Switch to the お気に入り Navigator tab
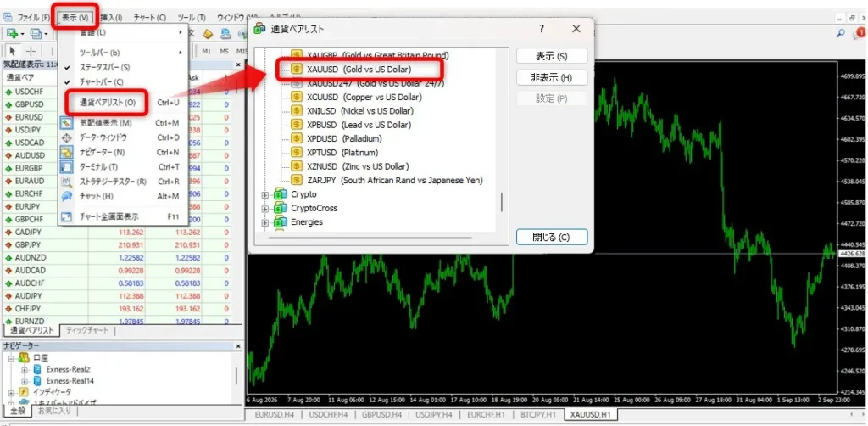Screen dimensions: 868x426 pos(54,411)
